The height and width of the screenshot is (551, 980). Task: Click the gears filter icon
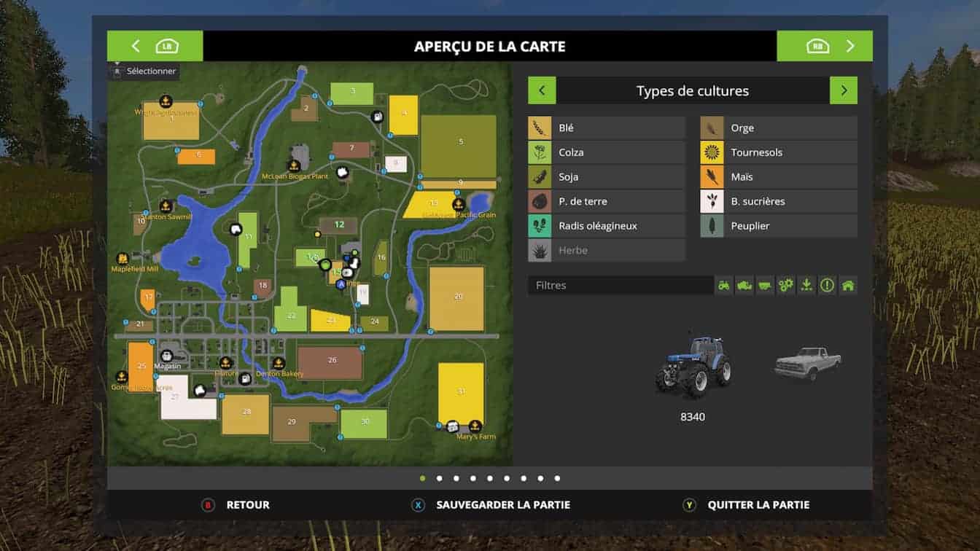[x=785, y=286]
